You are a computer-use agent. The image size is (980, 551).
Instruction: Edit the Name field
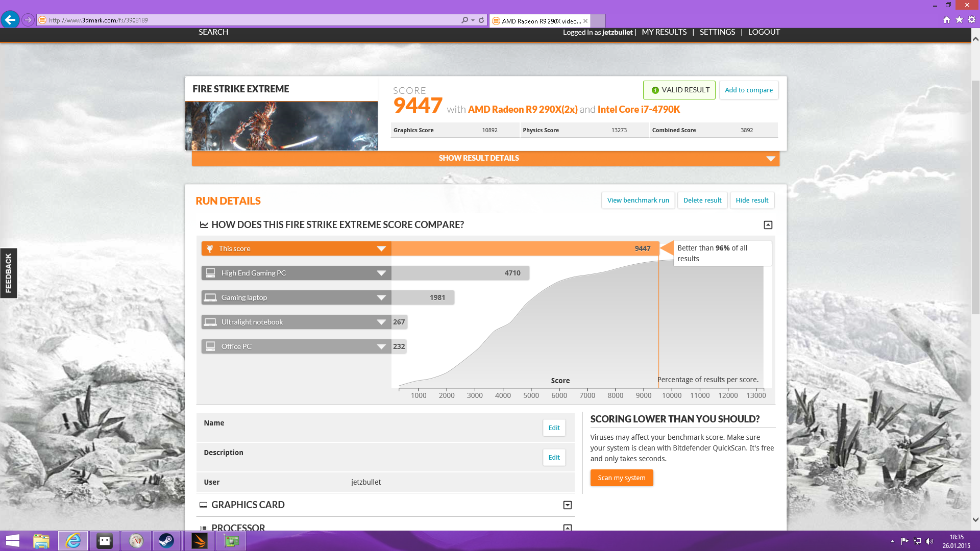[554, 428]
